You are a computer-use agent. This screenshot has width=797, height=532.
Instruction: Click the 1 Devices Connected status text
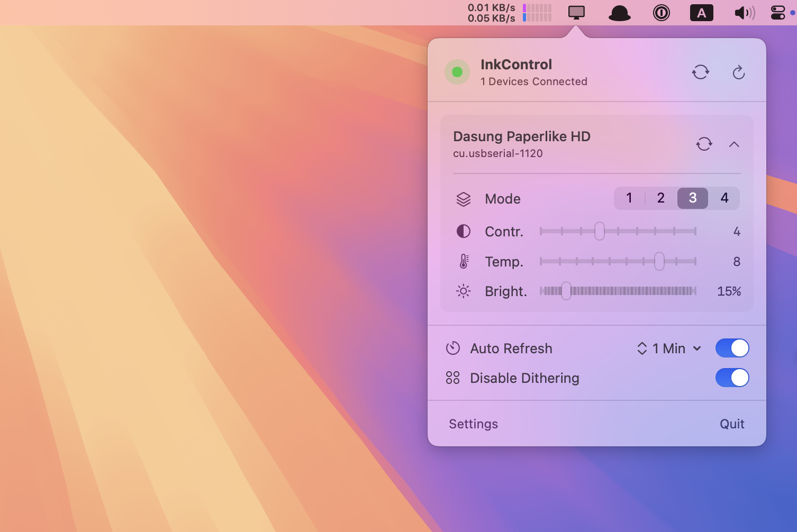point(534,81)
